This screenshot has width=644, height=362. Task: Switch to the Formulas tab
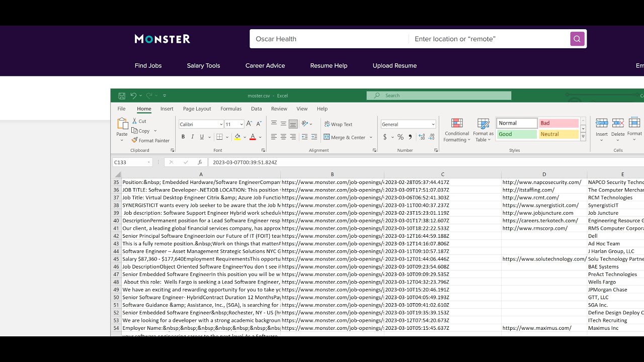click(231, 109)
